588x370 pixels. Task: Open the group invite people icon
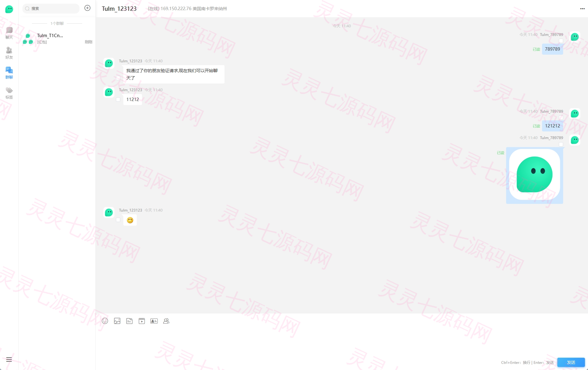point(166,321)
